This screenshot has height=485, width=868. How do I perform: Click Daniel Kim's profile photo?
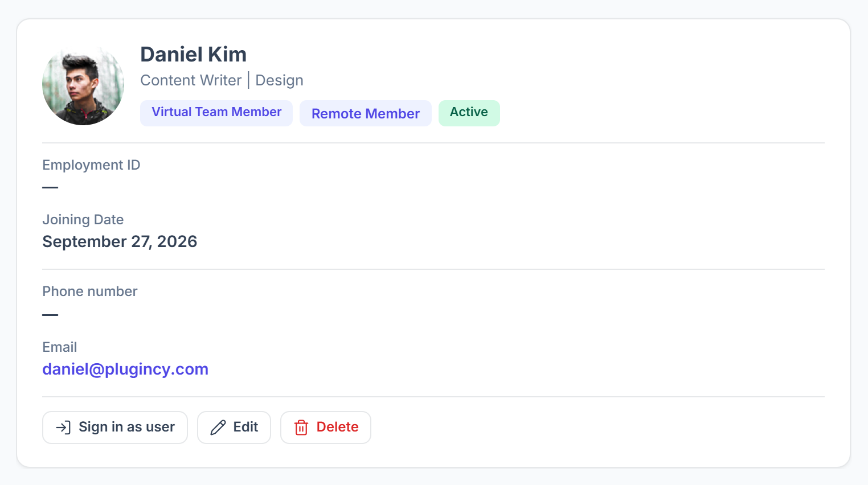coord(83,84)
